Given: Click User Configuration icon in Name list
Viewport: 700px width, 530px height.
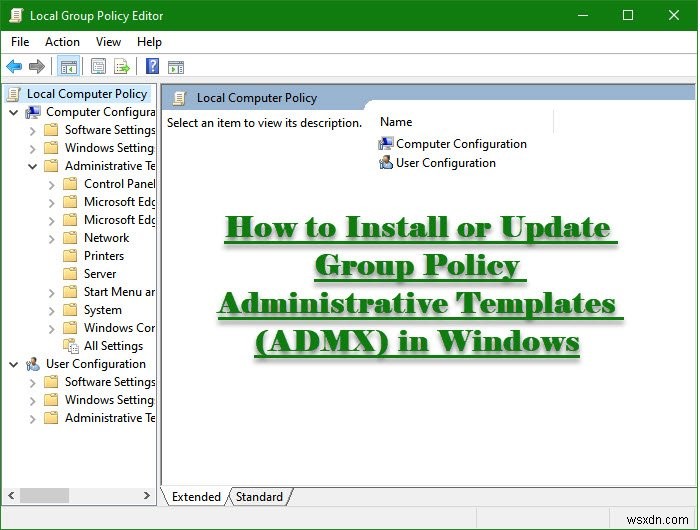Looking at the screenshot, I should coord(385,163).
